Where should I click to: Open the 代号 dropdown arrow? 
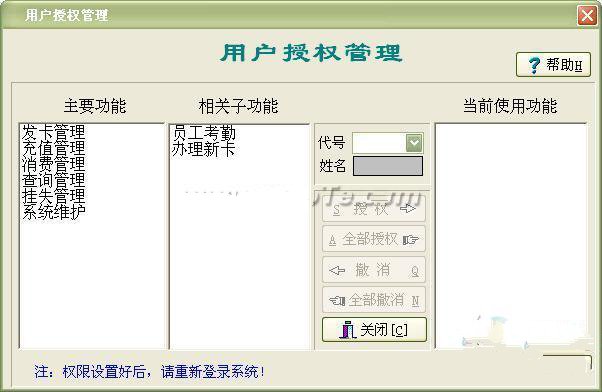tap(414, 143)
